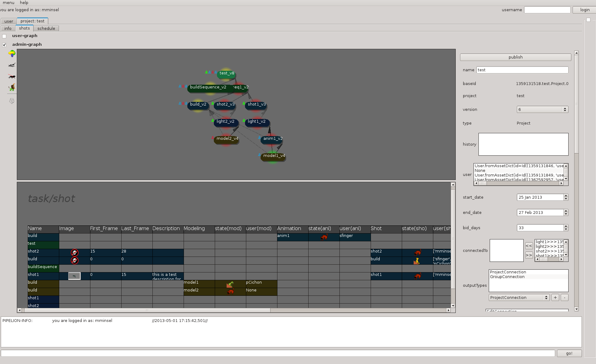Switch to the user tab
The image size is (596, 364).
(x=9, y=21)
